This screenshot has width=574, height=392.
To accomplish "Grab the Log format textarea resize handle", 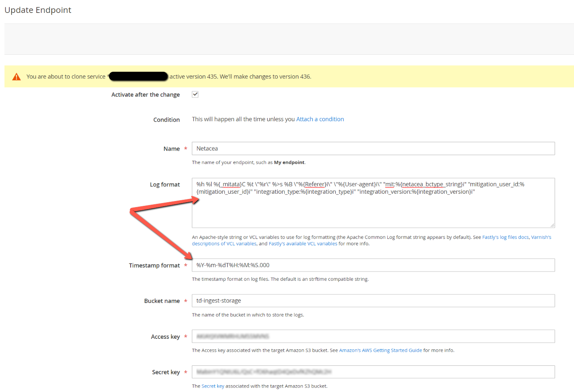I will tap(552, 225).
